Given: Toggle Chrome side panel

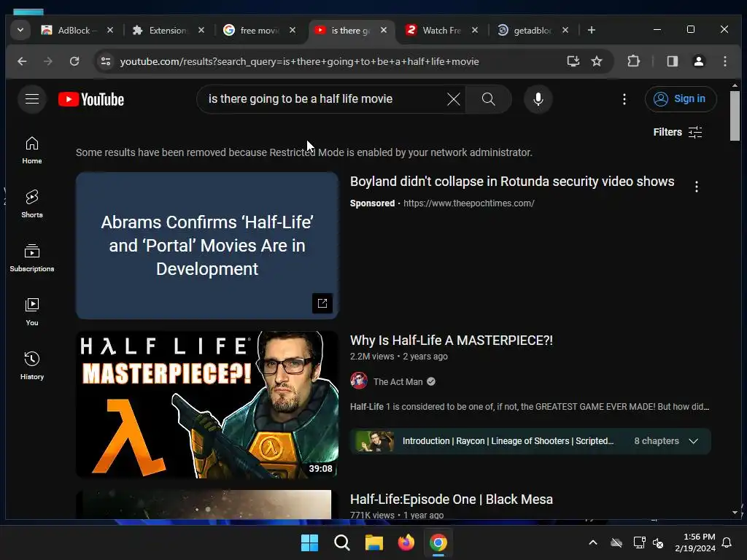Looking at the screenshot, I should coord(672,61).
